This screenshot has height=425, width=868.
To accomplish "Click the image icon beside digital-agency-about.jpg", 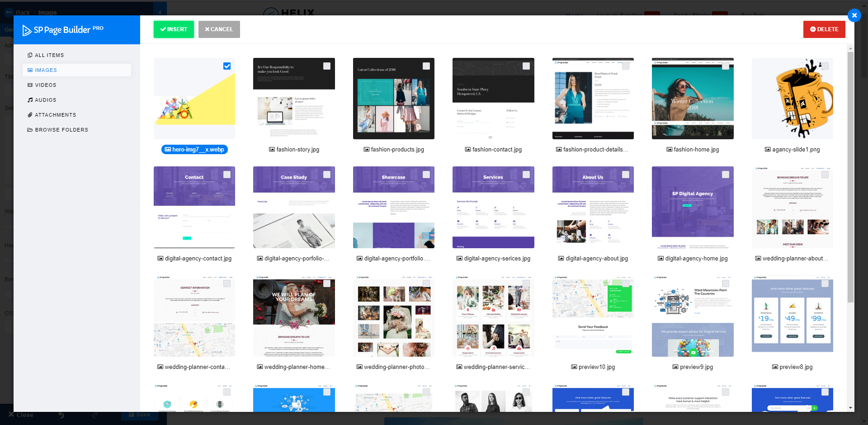I will [x=561, y=258].
